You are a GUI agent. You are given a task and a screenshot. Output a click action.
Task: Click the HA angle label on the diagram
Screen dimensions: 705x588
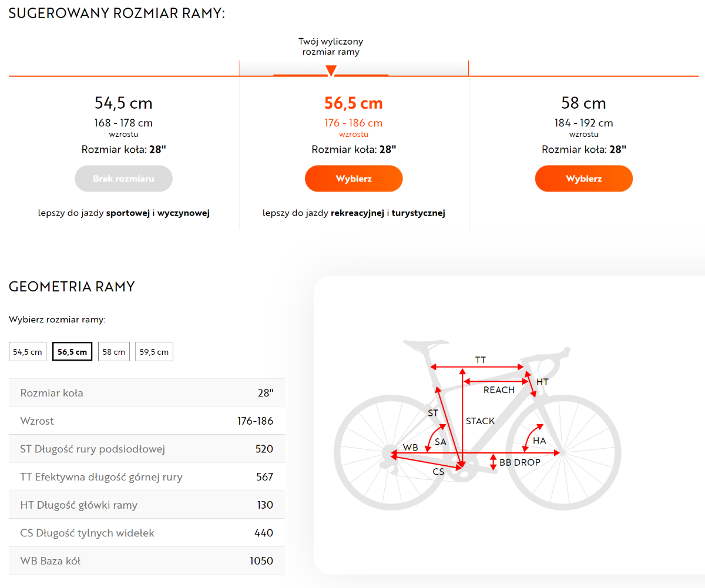click(539, 441)
